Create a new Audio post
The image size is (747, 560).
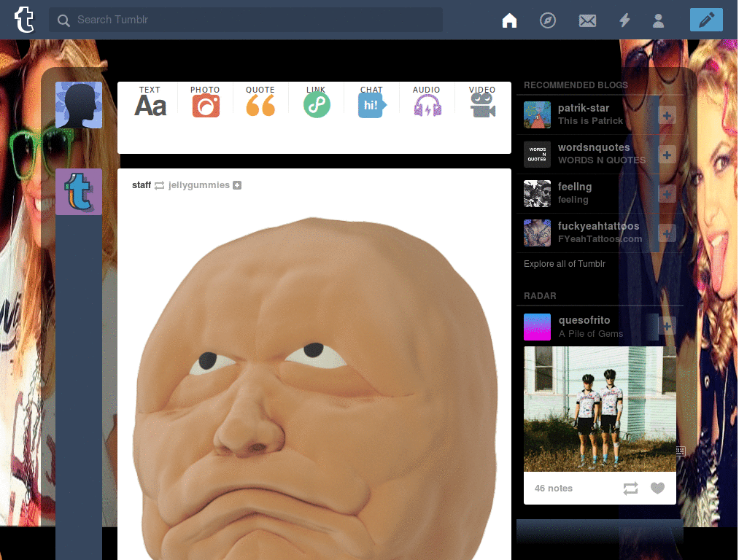click(427, 101)
